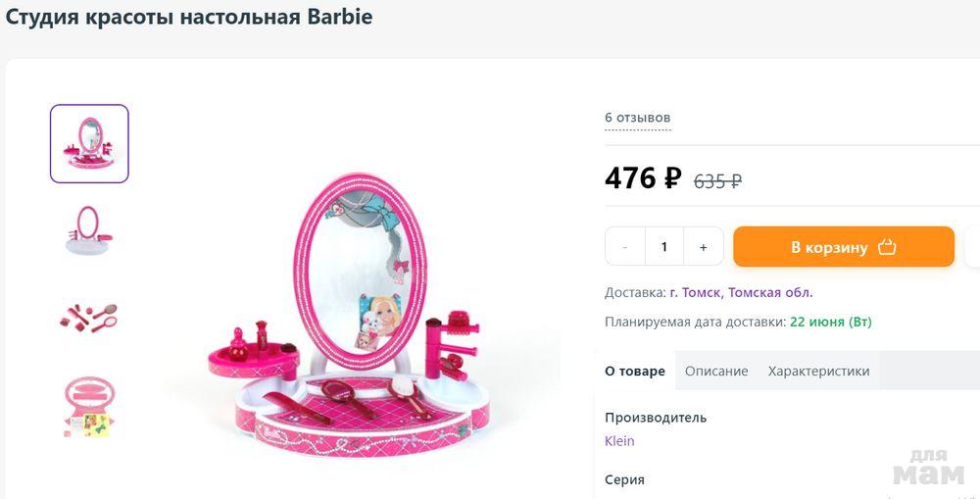Switch to the О товаре tab

pyautogui.click(x=634, y=372)
